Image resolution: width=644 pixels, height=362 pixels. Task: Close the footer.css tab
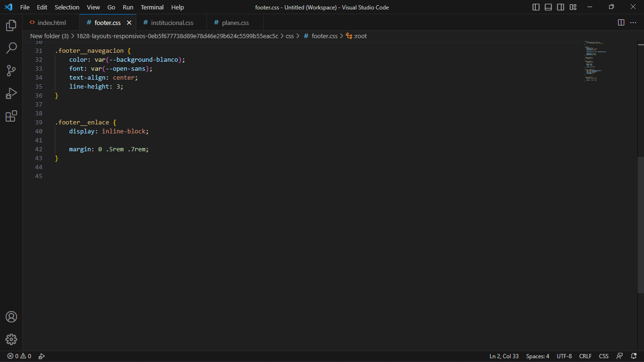pyautogui.click(x=129, y=23)
